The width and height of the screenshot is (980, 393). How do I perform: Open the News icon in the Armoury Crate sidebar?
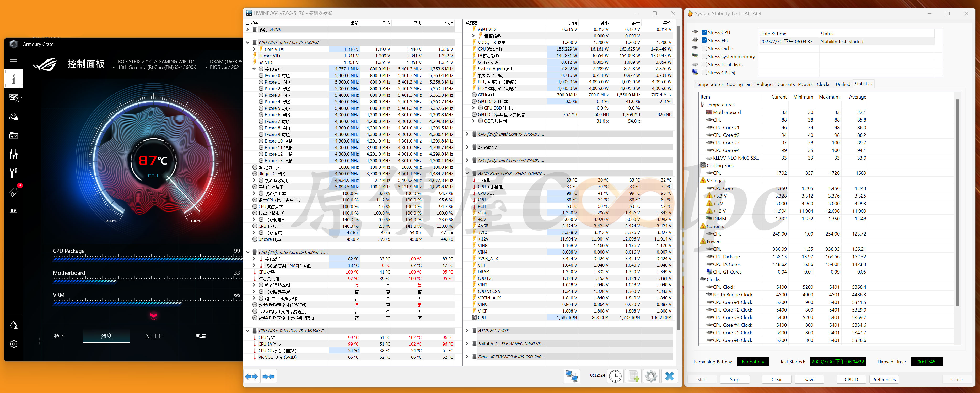tap(14, 211)
